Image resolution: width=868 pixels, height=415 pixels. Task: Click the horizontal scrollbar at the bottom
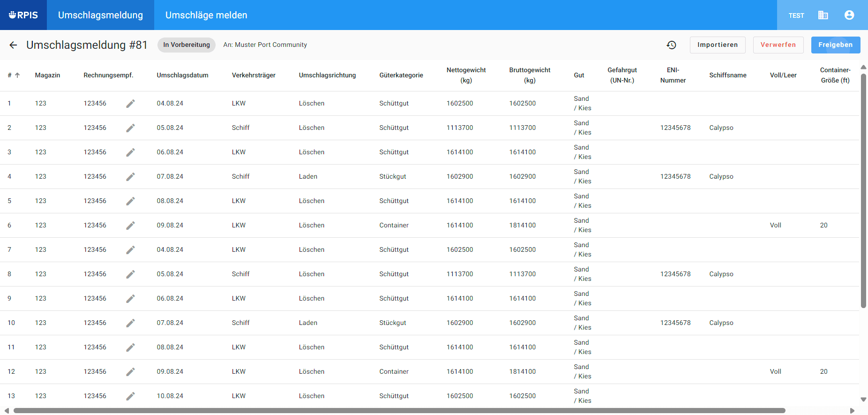tap(399, 411)
